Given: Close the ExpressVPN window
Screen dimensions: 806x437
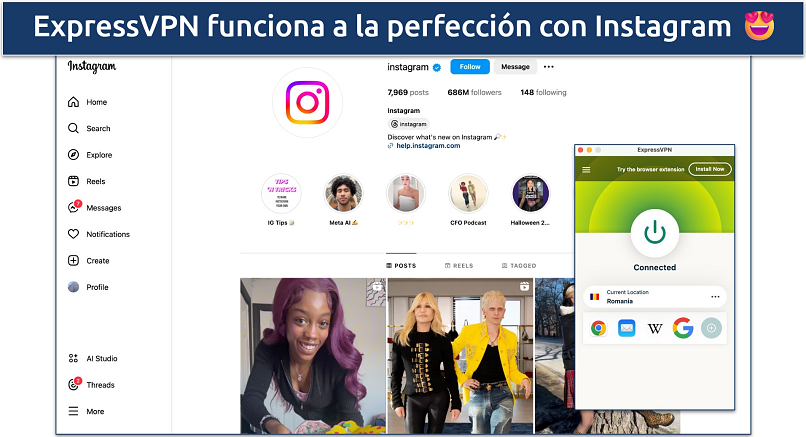Looking at the screenshot, I should coord(580,150).
